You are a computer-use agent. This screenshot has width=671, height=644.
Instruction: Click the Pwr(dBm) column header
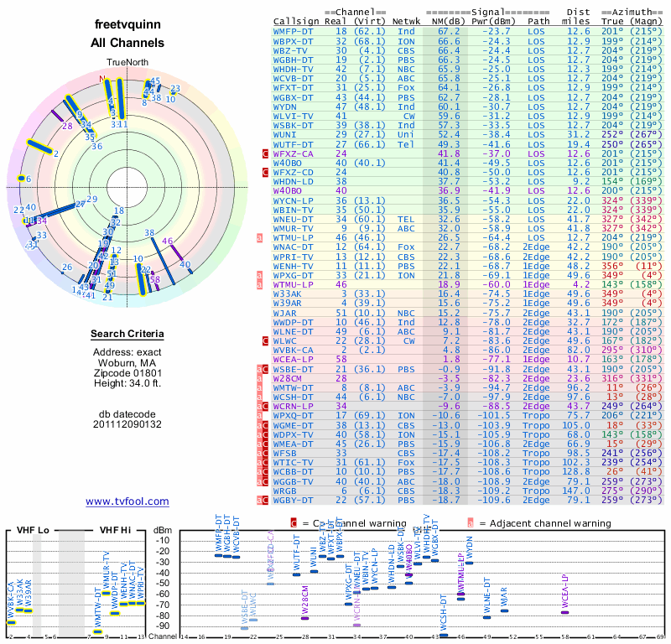click(x=493, y=22)
